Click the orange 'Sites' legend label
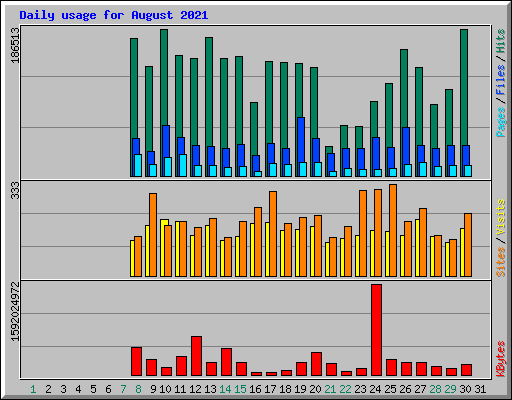512x400 pixels. (501, 262)
